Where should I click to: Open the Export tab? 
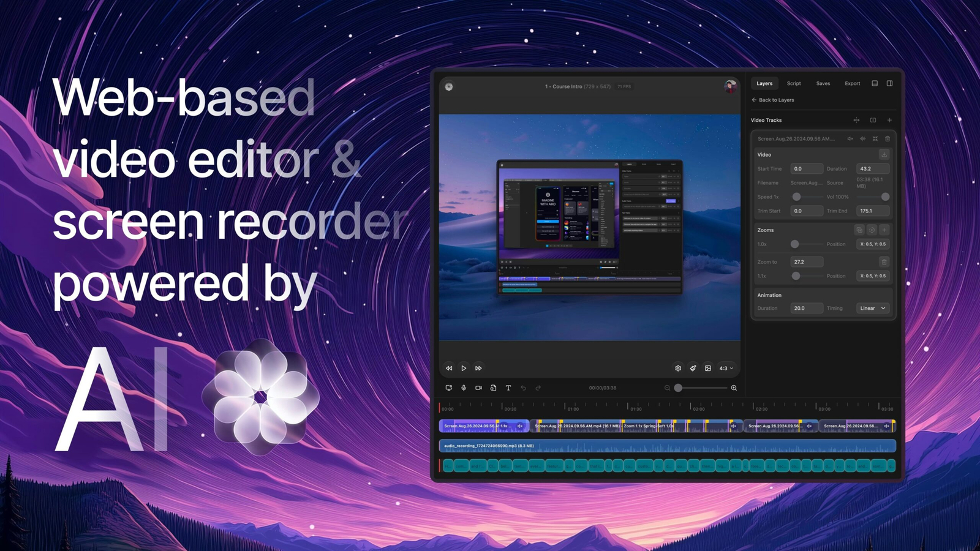(x=852, y=83)
